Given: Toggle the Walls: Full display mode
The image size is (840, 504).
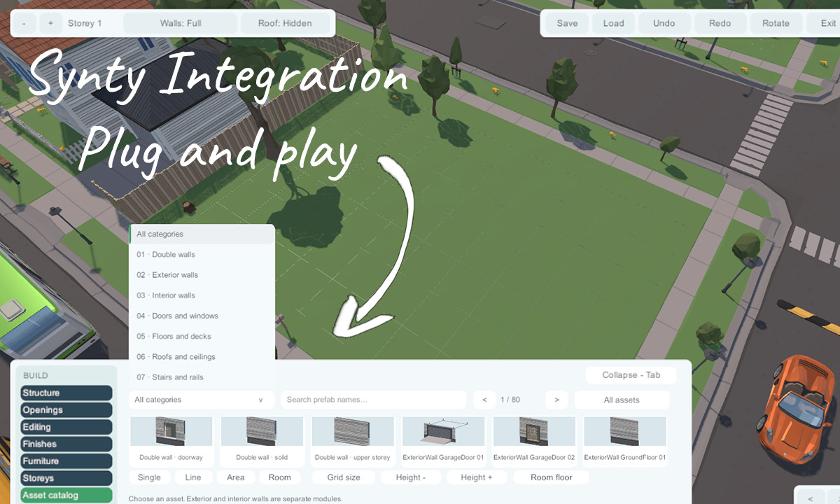Looking at the screenshot, I should pos(181,23).
